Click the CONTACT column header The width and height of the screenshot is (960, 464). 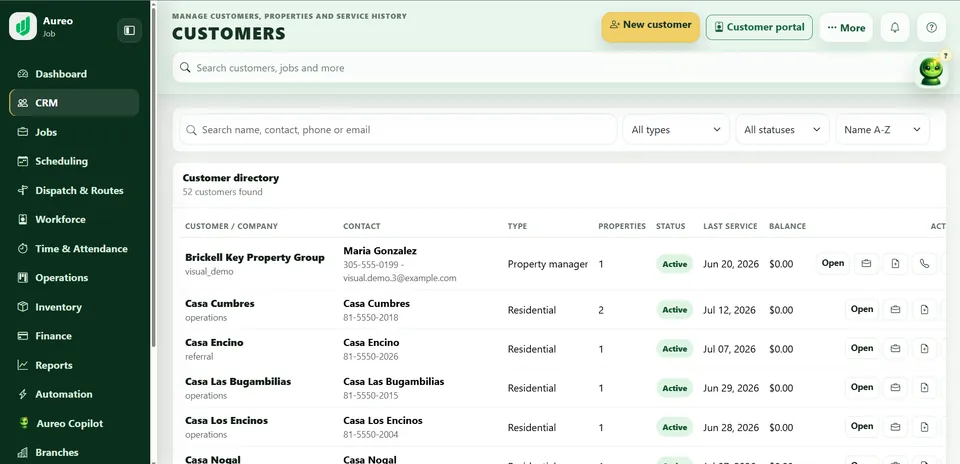(x=362, y=226)
